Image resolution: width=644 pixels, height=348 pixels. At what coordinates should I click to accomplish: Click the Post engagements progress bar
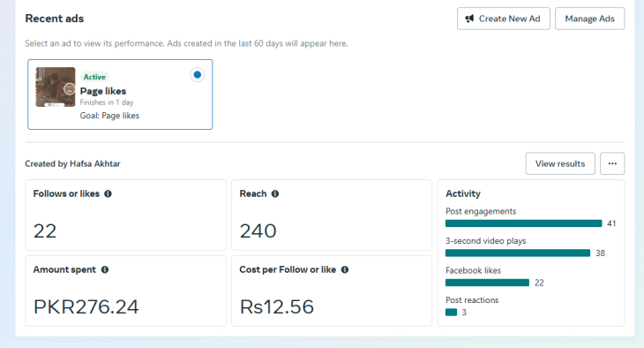524,223
